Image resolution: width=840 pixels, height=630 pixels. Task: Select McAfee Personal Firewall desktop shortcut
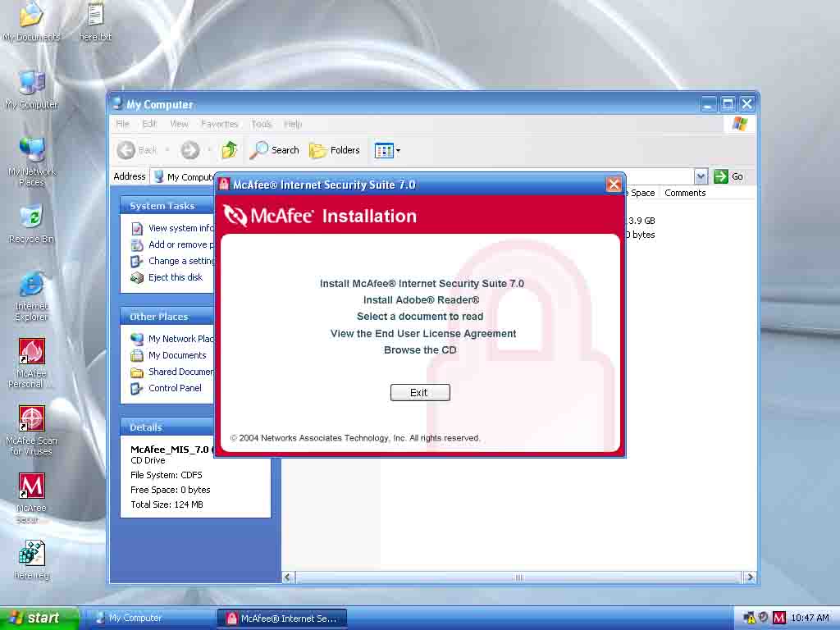(x=31, y=363)
